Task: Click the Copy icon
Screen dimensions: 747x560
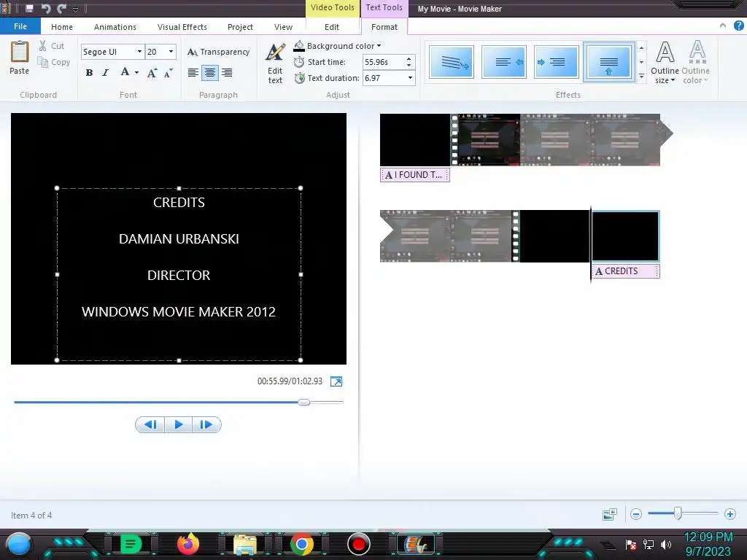Action: 43,63
